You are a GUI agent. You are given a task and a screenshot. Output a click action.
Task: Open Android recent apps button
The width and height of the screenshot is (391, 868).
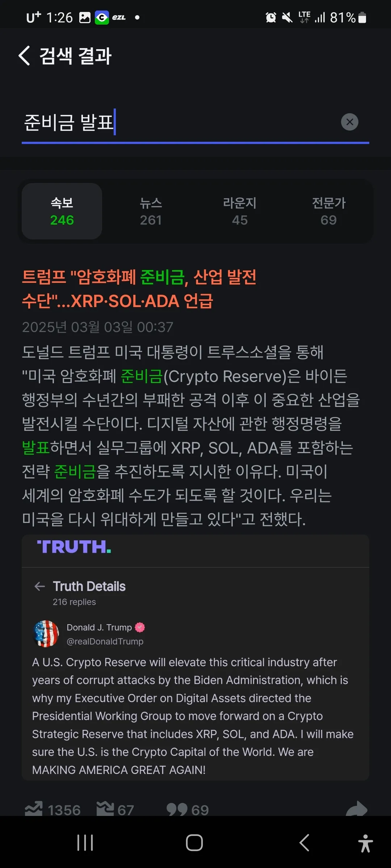(85, 843)
